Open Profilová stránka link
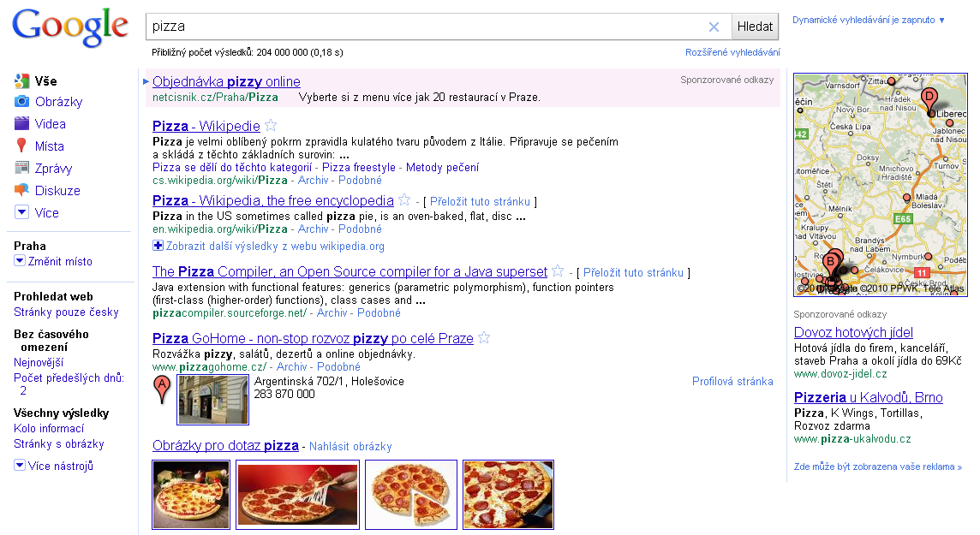Screen dimensions: 980x535 [732, 382]
